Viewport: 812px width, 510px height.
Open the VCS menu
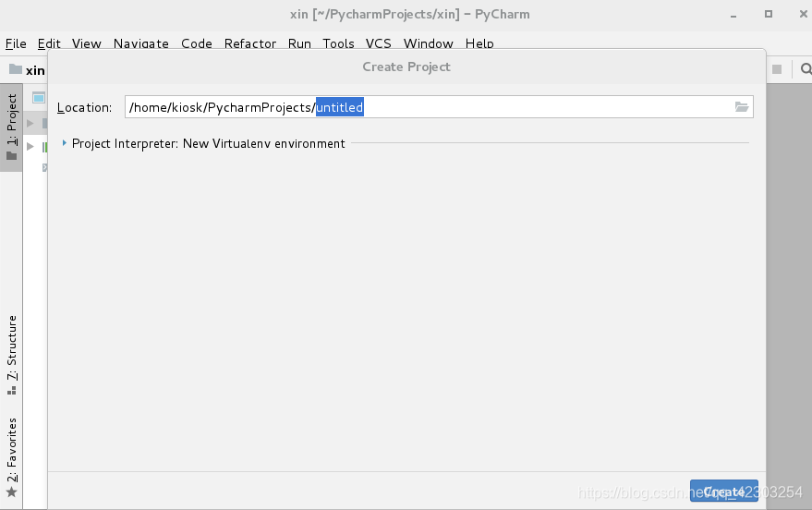378,43
